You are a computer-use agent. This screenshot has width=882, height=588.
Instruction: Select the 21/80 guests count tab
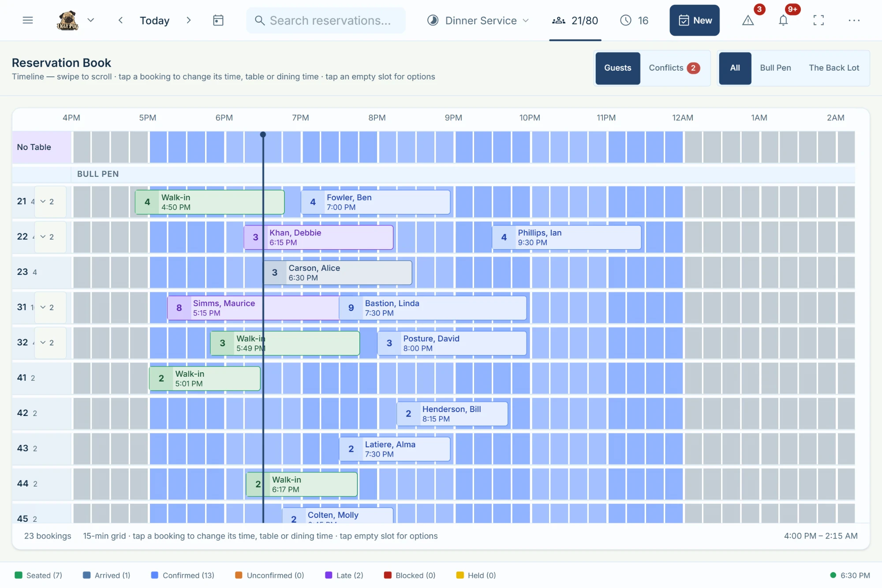[x=575, y=20]
